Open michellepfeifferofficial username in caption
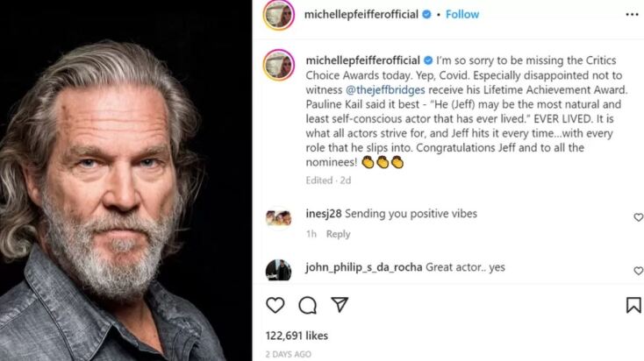This screenshot has height=361, width=644. pos(362,60)
